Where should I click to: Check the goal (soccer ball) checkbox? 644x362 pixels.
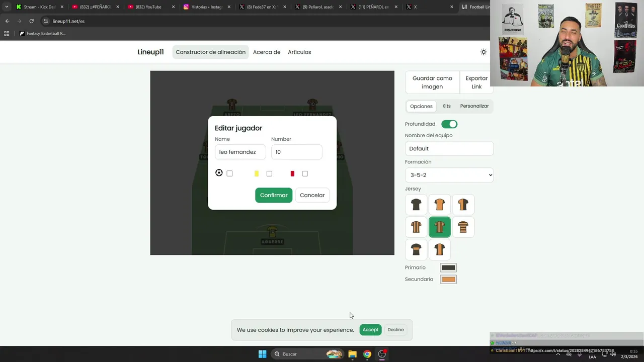tap(229, 173)
